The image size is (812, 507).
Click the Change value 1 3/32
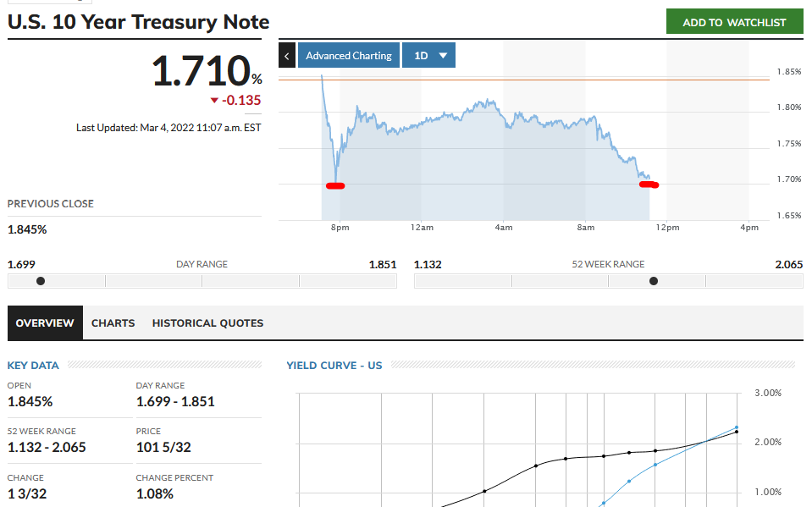point(27,494)
